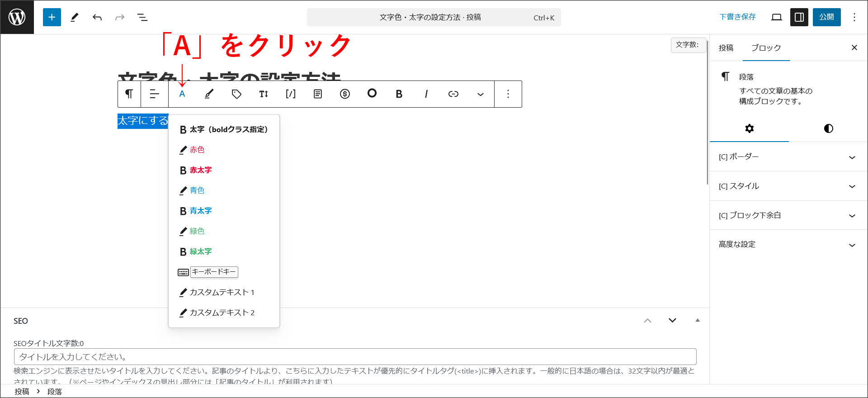Expand the [C] ボーダー panel
Viewport: 868px width, 398px height.
tap(788, 156)
